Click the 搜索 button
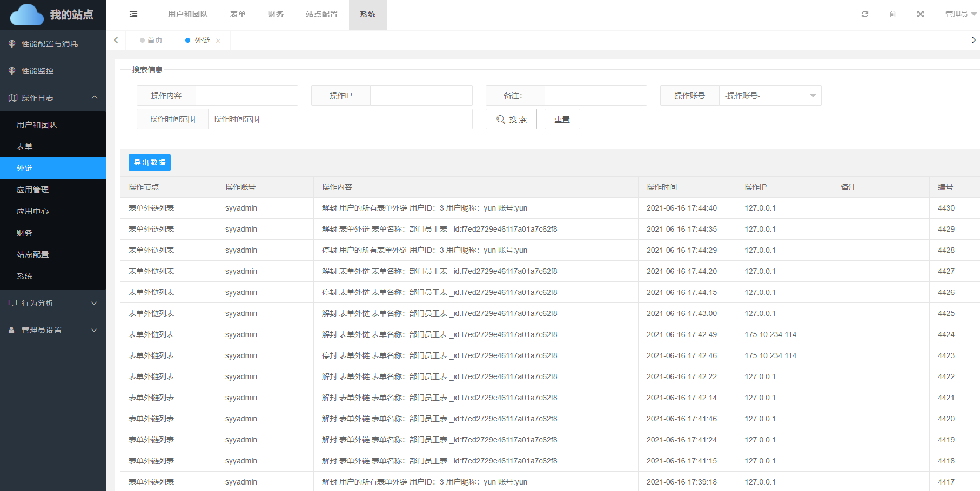 [511, 119]
